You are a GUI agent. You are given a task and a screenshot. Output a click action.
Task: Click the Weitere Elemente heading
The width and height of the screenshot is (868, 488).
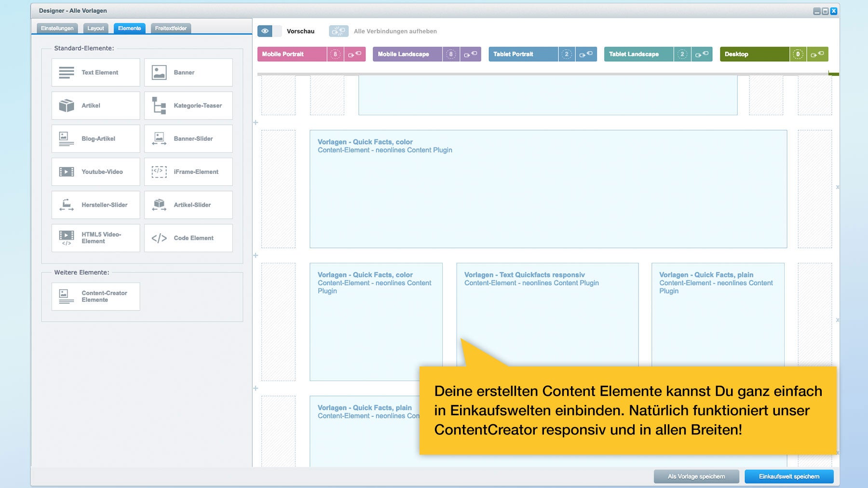tap(81, 272)
